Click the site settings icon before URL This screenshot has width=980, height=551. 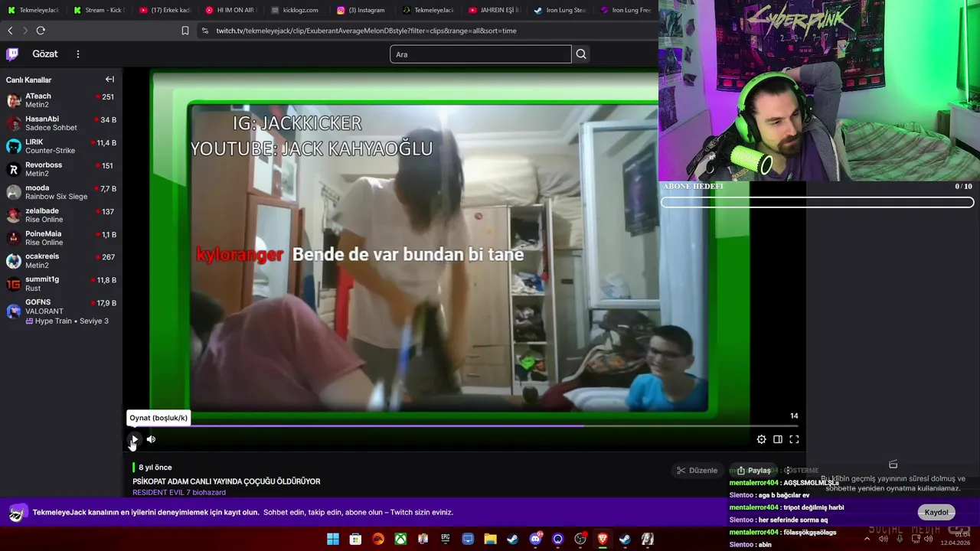[204, 31]
